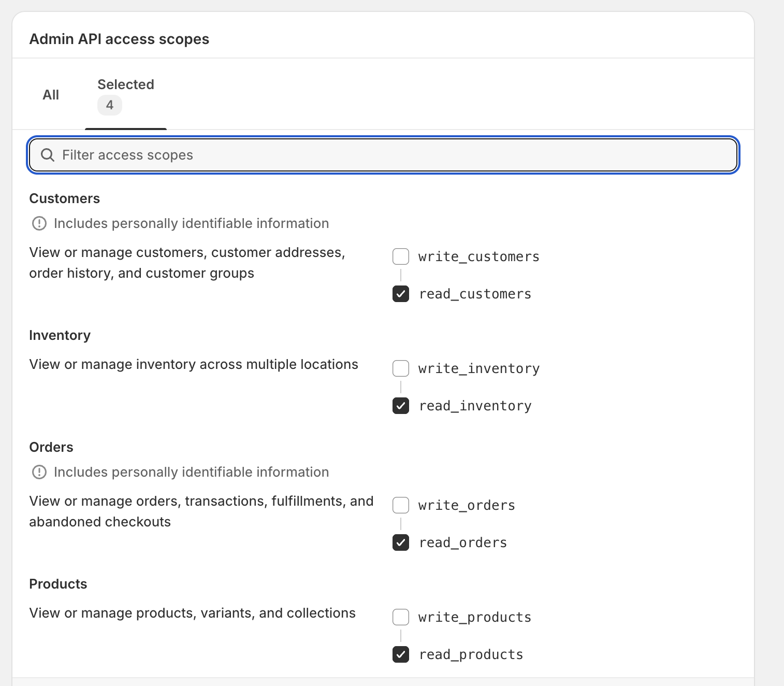This screenshot has height=686, width=784.
Task: Click the Inventory section heading
Action: click(60, 335)
